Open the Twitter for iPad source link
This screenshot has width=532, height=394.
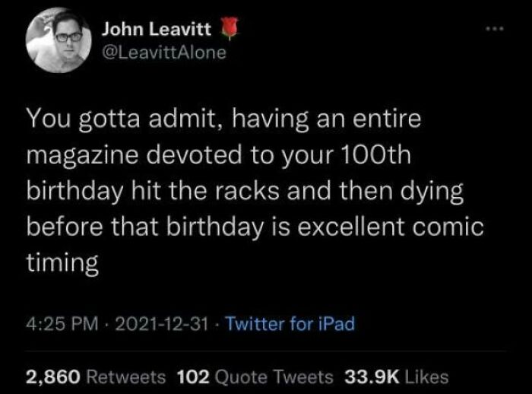tap(293, 324)
